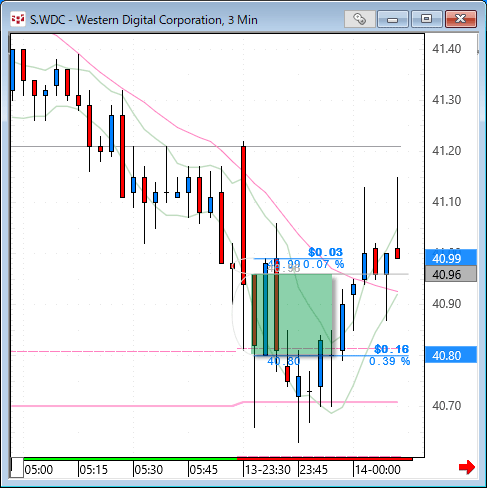Click the chart link chain icon
Screen dimensions: 487x488
click(x=359, y=19)
